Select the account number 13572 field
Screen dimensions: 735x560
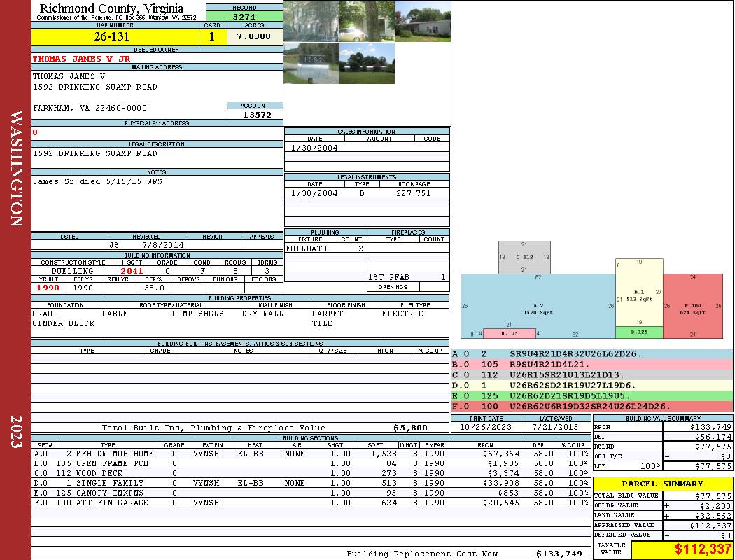(255, 115)
